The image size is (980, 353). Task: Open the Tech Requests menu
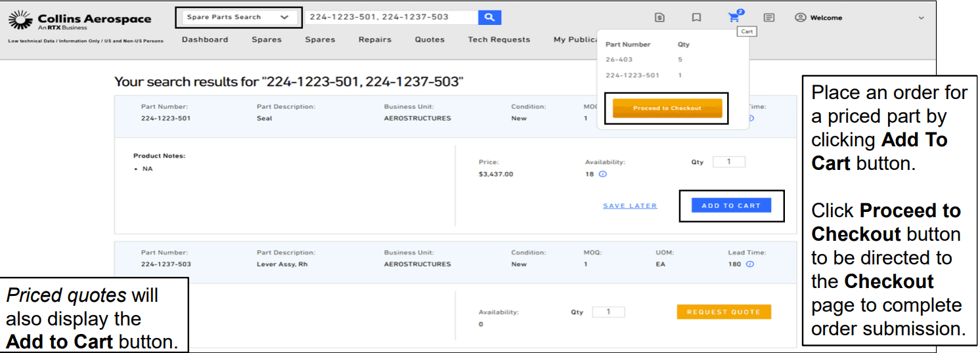(x=499, y=39)
